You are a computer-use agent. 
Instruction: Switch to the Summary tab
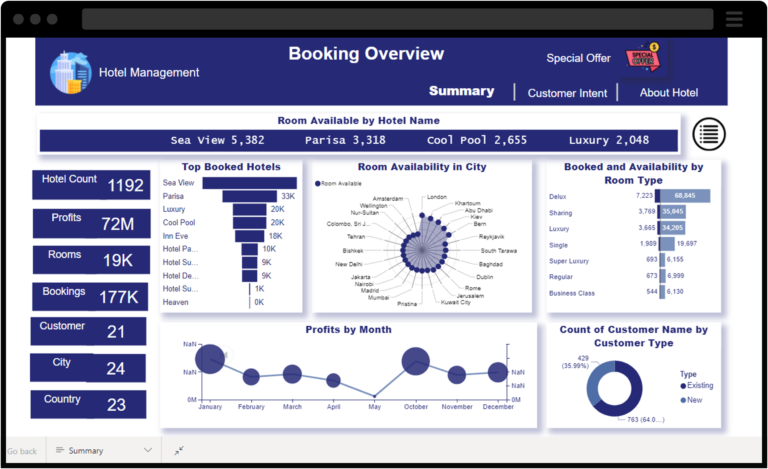tap(461, 91)
